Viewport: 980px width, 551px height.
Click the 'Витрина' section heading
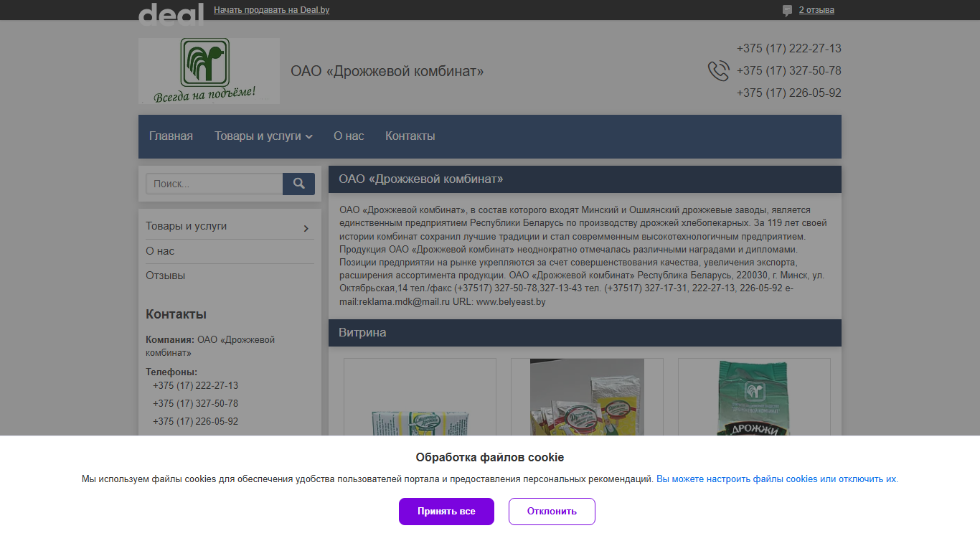[362, 333]
